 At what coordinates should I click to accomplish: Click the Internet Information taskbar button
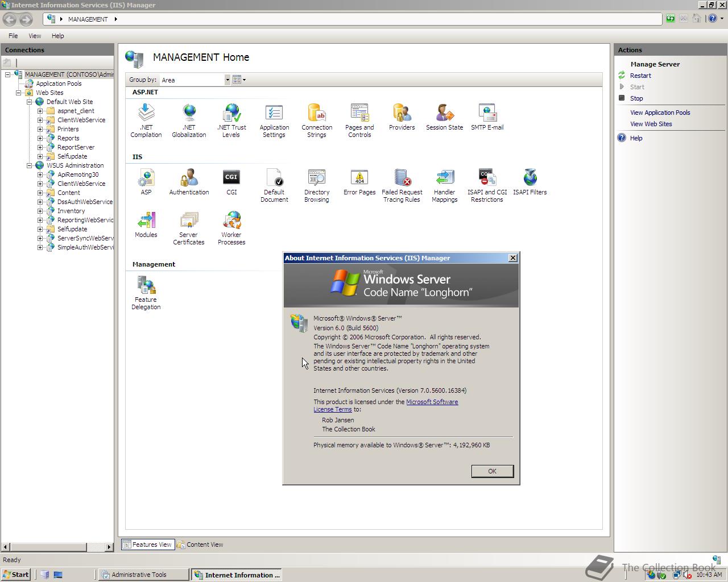coord(237,575)
